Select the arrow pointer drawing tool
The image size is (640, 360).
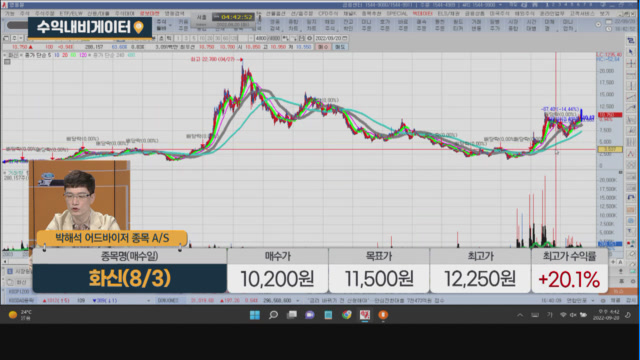click(631, 52)
